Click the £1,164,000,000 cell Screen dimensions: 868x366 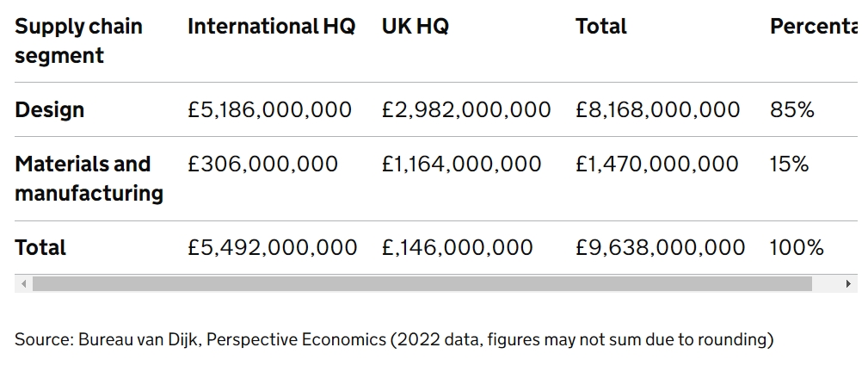(x=462, y=164)
